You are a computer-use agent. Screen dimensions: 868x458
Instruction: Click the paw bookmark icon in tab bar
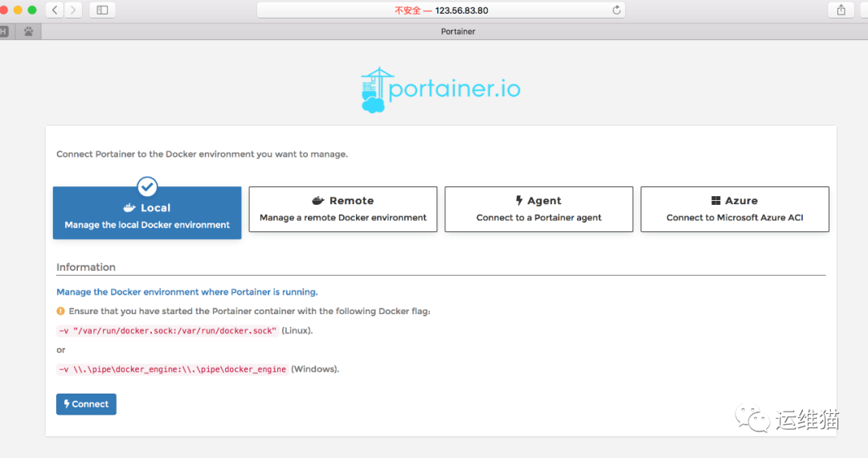(28, 31)
